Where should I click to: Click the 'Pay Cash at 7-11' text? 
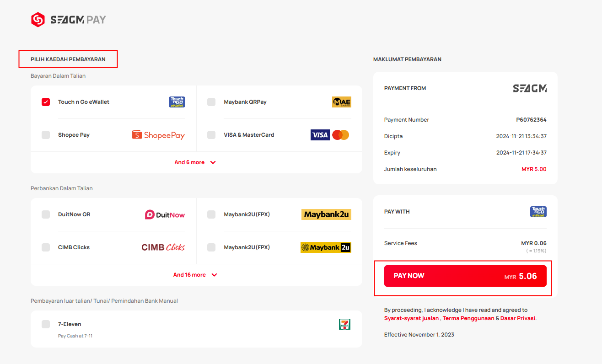(75, 336)
